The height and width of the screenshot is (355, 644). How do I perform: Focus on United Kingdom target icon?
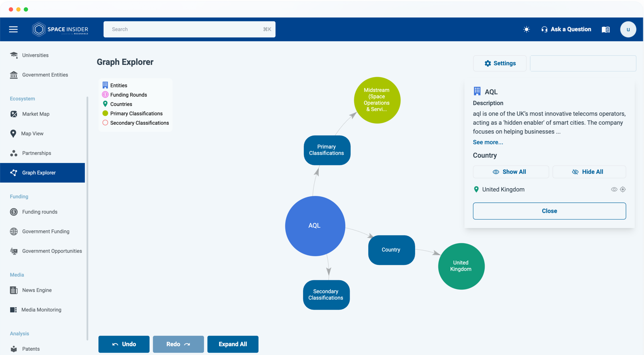[x=623, y=189]
